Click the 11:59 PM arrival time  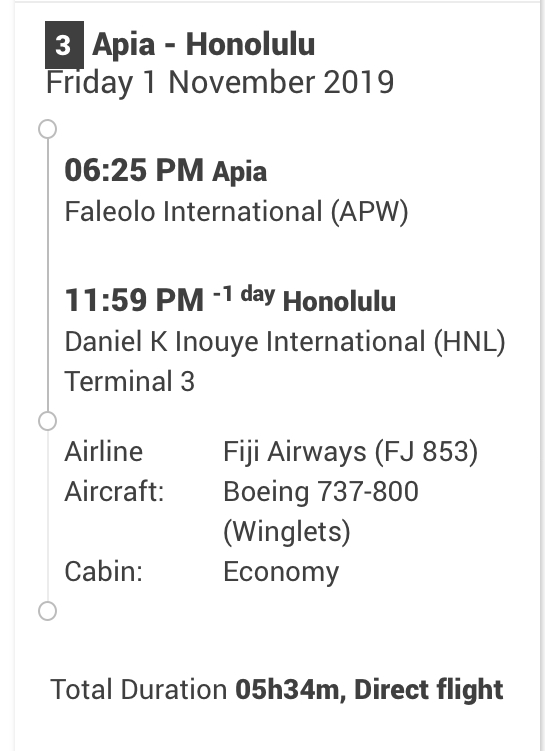134,300
